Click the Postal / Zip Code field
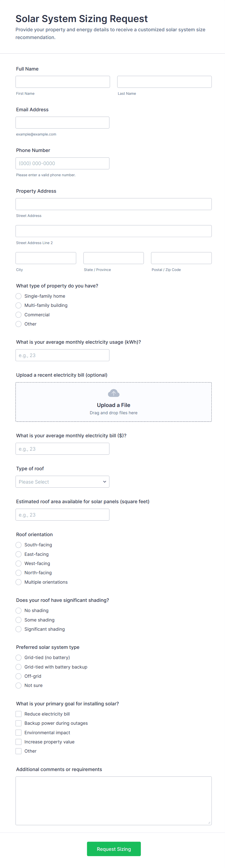This screenshot has height=868, width=225. pyautogui.click(x=181, y=258)
